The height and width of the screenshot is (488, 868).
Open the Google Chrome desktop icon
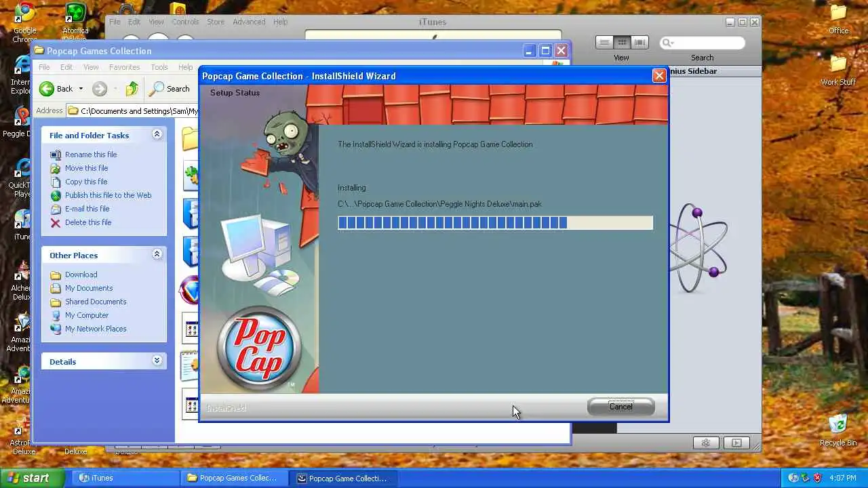[24, 23]
